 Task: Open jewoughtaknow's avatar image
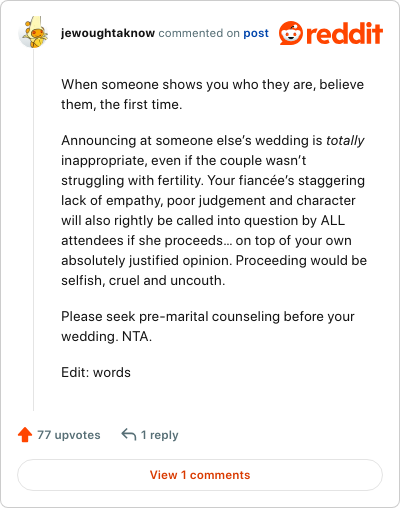coord(33,32)
